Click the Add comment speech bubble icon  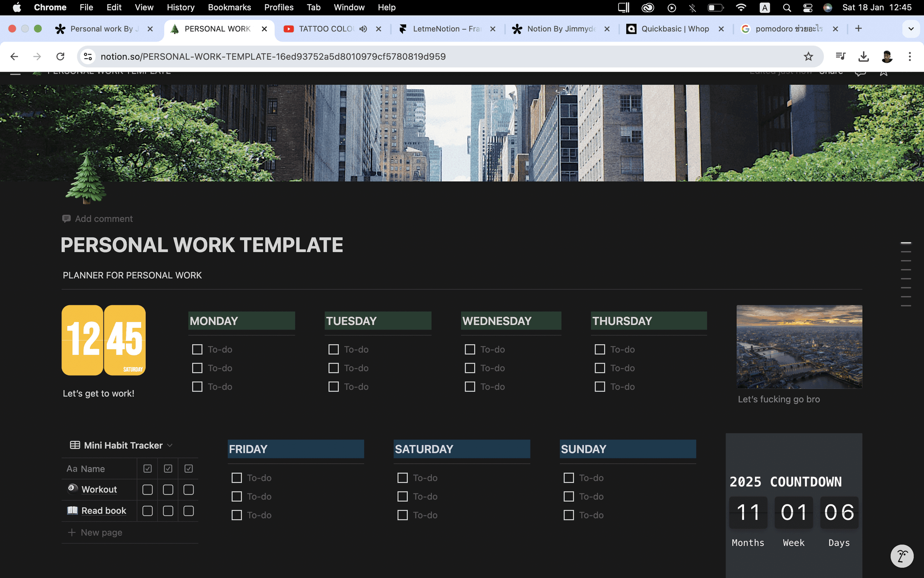click(x=66, y=219)
